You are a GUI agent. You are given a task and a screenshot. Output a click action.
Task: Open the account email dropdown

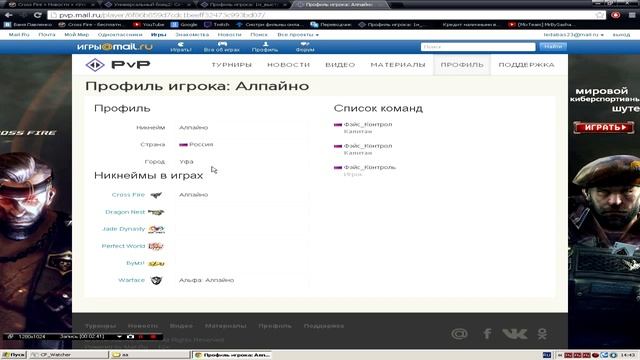coord(574,35)
